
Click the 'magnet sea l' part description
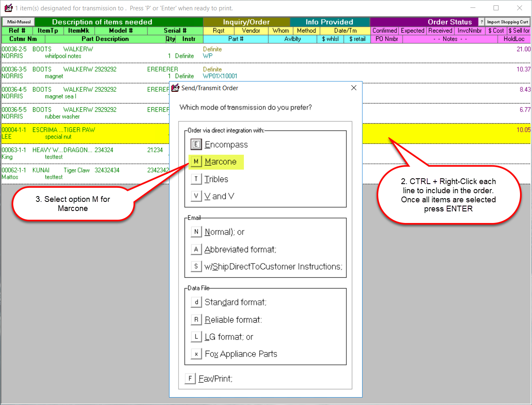coord(61,96)
